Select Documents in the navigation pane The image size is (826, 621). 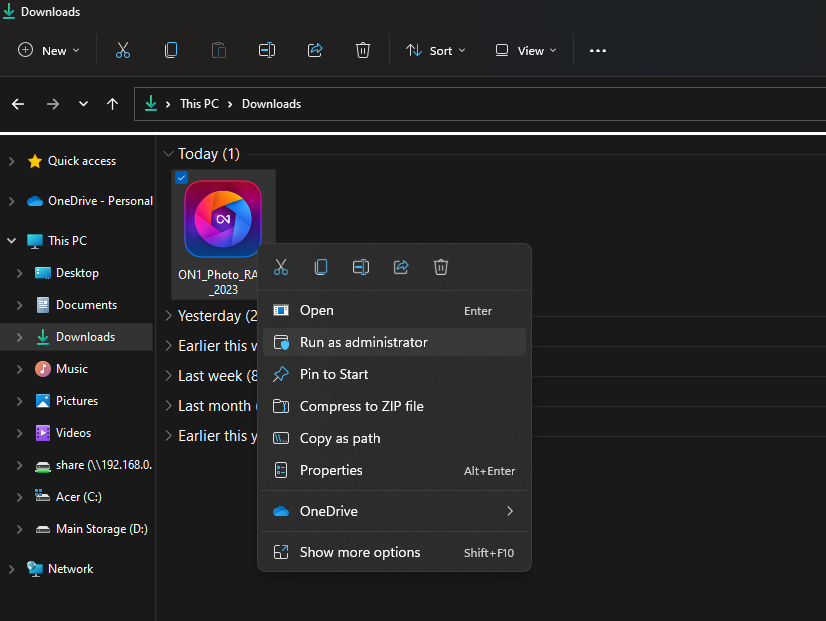86,305
